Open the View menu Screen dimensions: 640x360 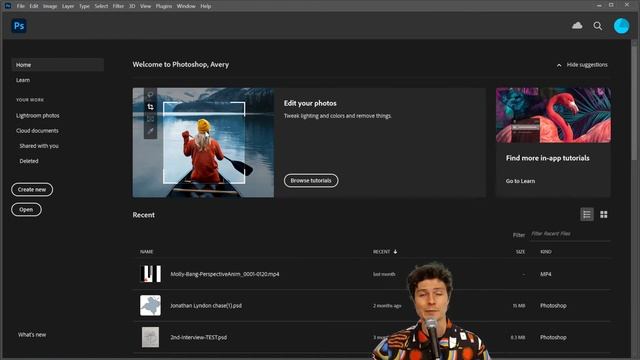[145, 6]
